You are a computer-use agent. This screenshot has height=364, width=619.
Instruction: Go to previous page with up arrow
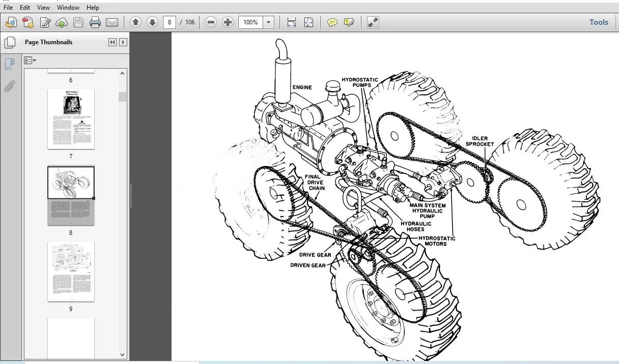pos(135,22)
